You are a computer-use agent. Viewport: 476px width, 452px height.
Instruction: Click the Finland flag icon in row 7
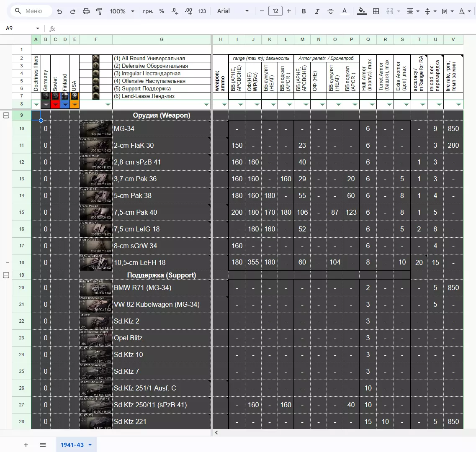click(x=65, y=96)
